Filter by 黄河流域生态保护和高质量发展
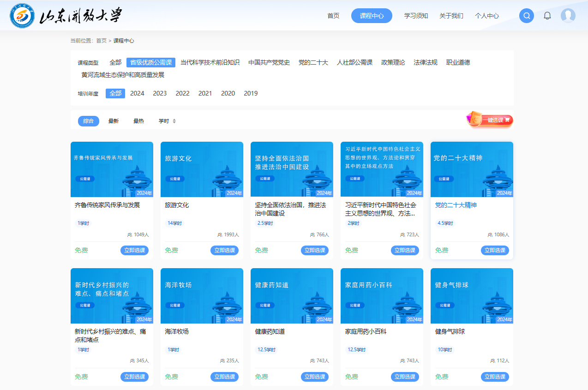588x390 pixels. pos(123,75)
